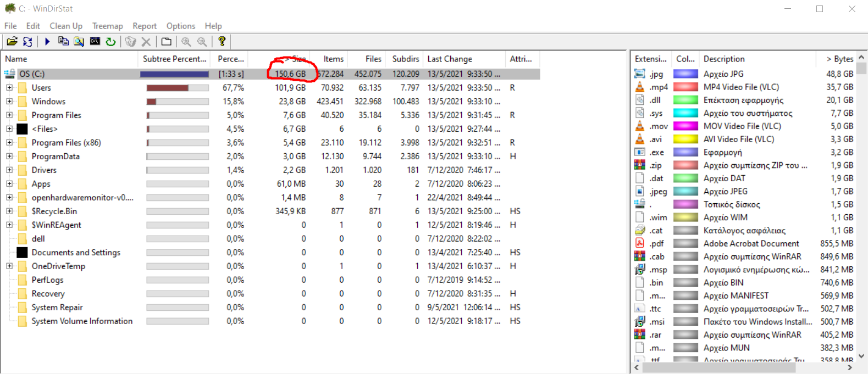
Task: Click the Refresh All icon
Action: coord(27,42)
